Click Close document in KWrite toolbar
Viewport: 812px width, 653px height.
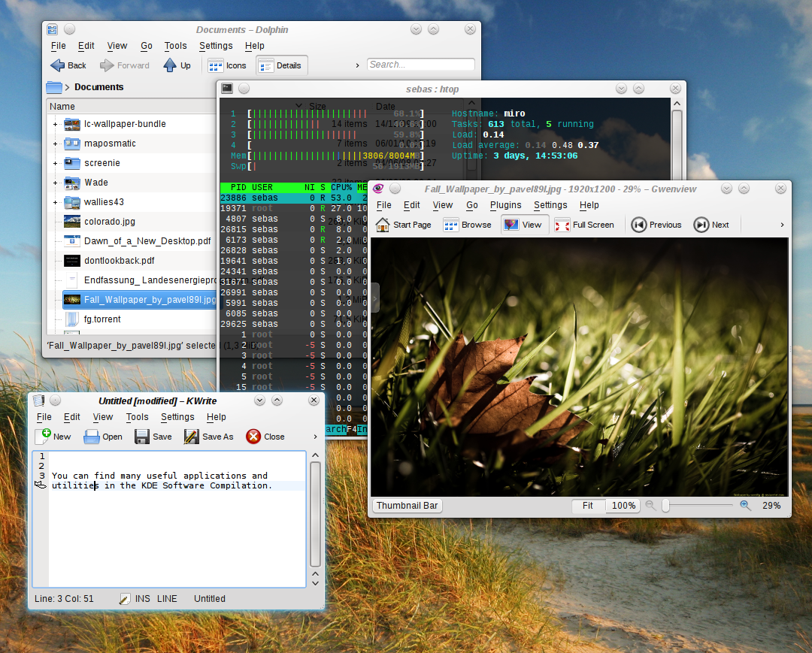click(265, 437)
